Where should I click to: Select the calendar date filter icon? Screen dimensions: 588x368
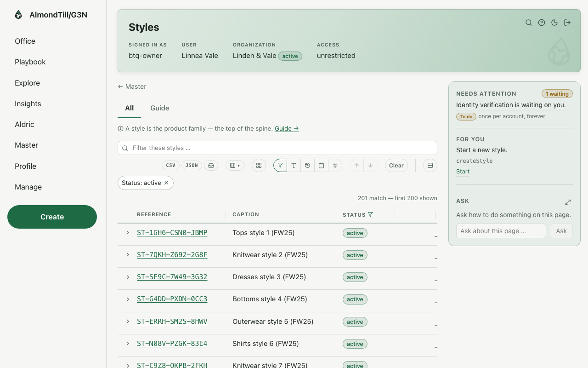pyautogui.click(x=322, y=166)
